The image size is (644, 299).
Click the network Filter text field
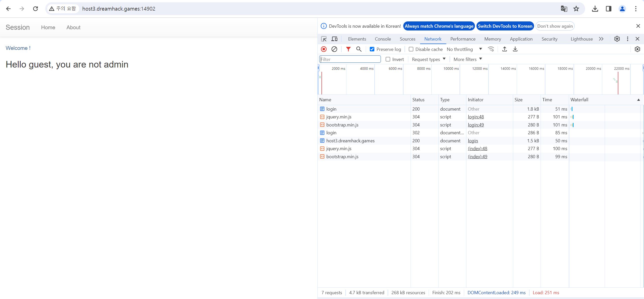(350, 59)
